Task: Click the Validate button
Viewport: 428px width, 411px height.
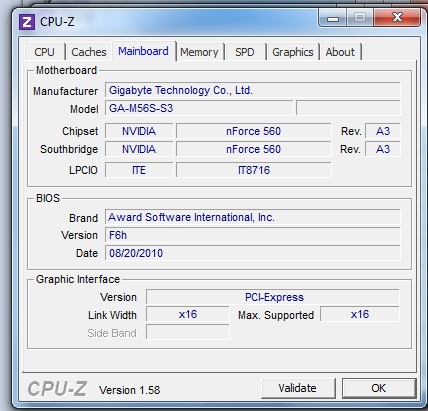Action: coord(298,388)
